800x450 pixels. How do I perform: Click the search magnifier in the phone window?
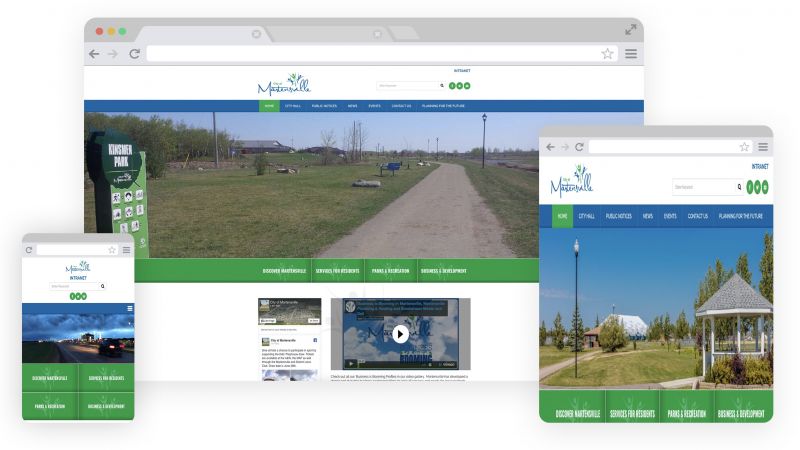pyautogui.click(x=103, y=286)
